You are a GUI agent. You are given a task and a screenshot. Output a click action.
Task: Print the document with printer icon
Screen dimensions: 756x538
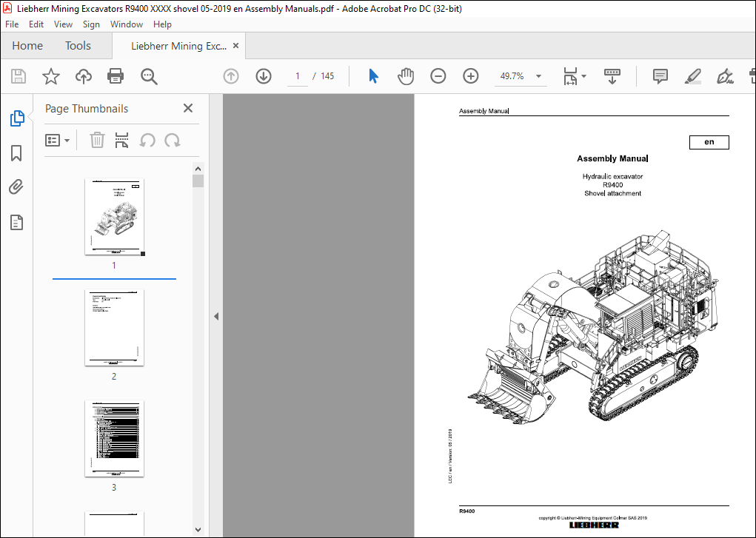click(x=116, y=76)
